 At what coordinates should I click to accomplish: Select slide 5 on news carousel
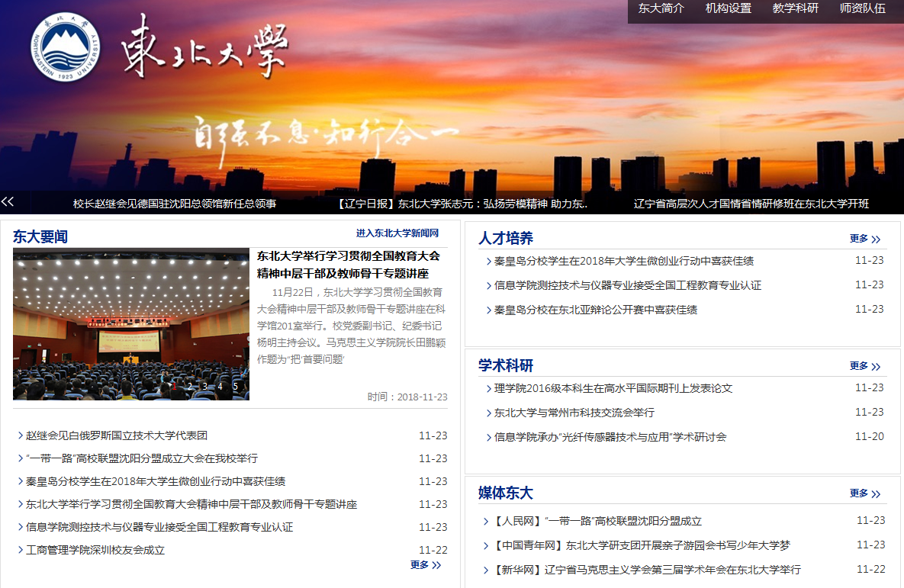point(235,386)
